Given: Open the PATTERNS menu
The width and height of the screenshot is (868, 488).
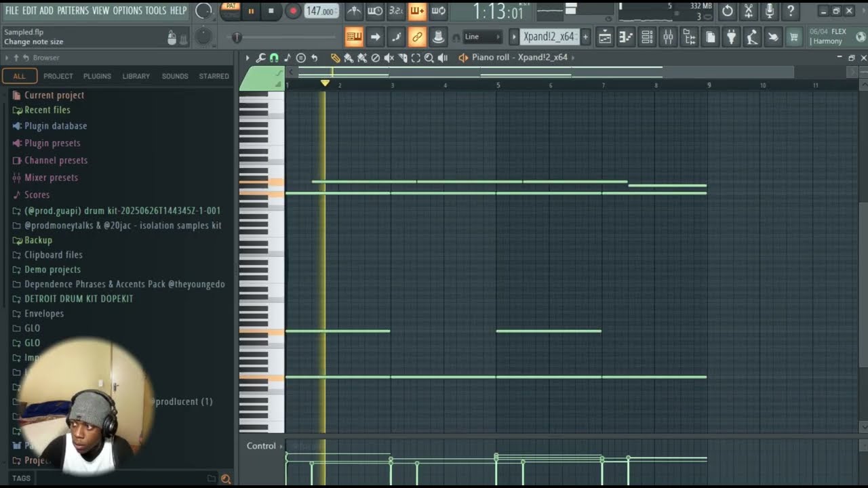Looking at the screenshot, I should click(73, 10).
